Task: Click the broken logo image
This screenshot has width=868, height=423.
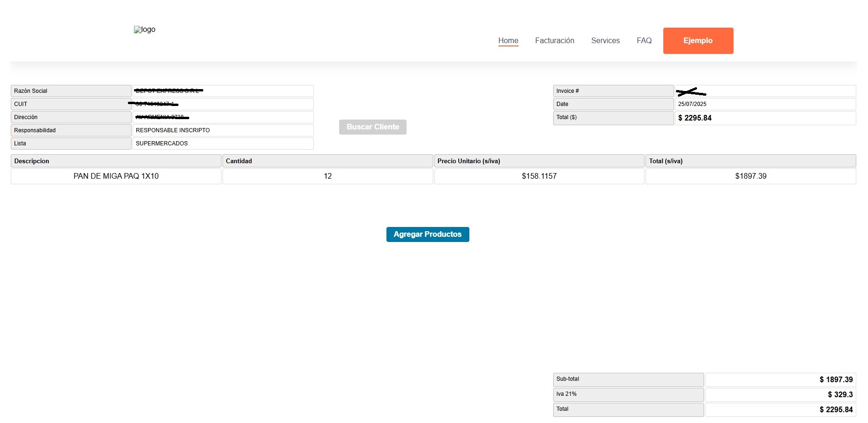Action: point(144,30)
